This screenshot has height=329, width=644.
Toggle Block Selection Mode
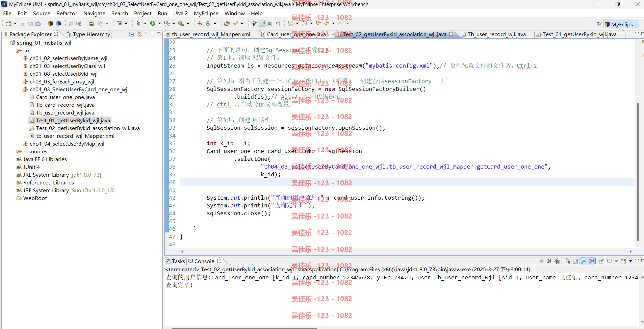tap(269, 23)
